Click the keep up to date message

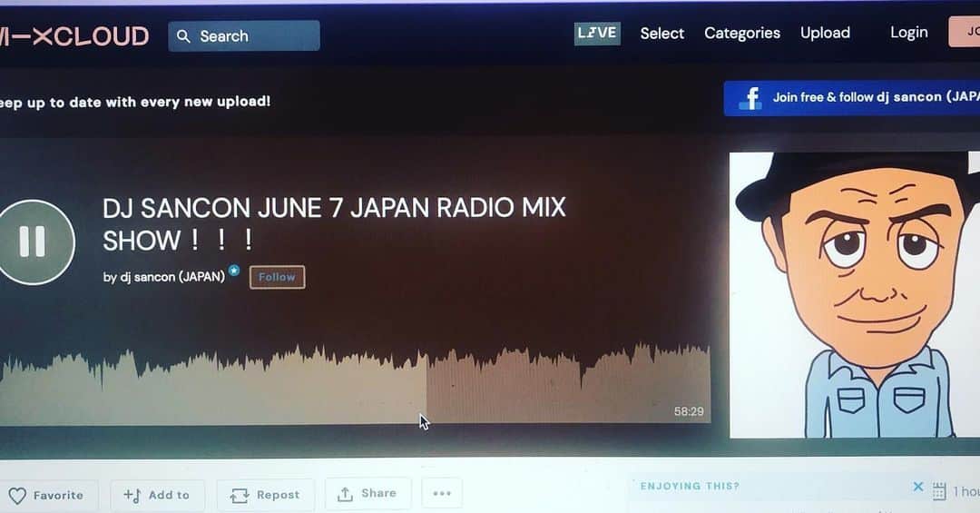[135, 102]
